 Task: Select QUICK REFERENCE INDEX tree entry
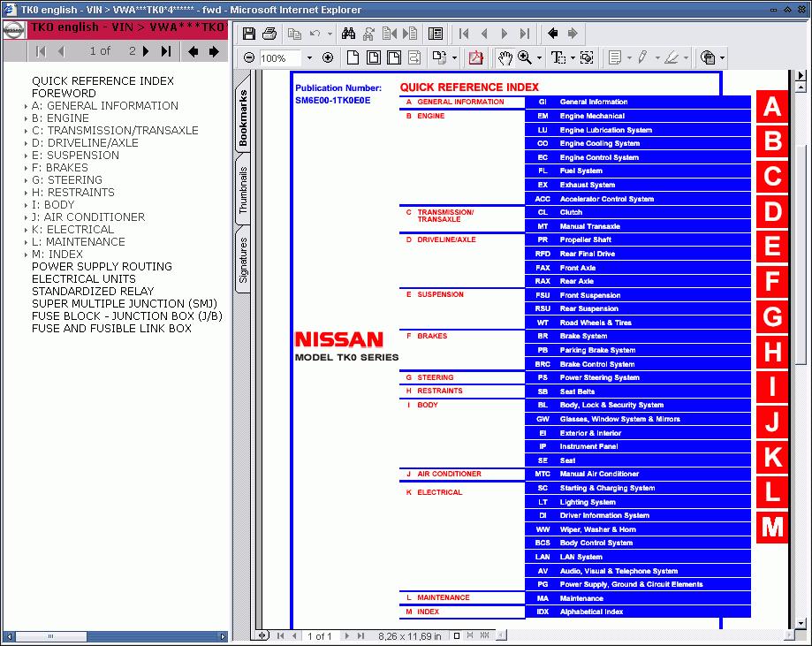103,81
